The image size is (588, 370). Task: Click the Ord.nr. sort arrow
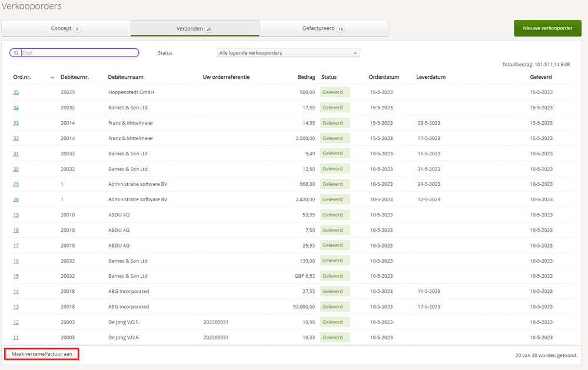(52, 78)
